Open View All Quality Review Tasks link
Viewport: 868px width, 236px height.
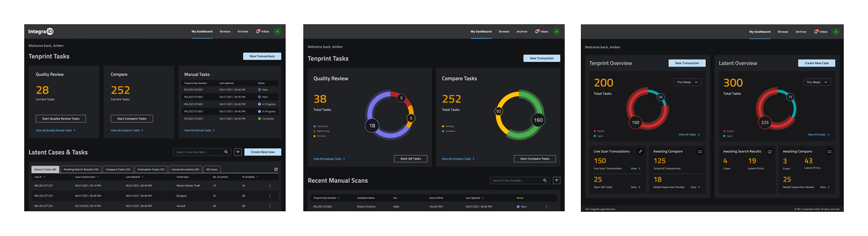(x=56, y=130)
